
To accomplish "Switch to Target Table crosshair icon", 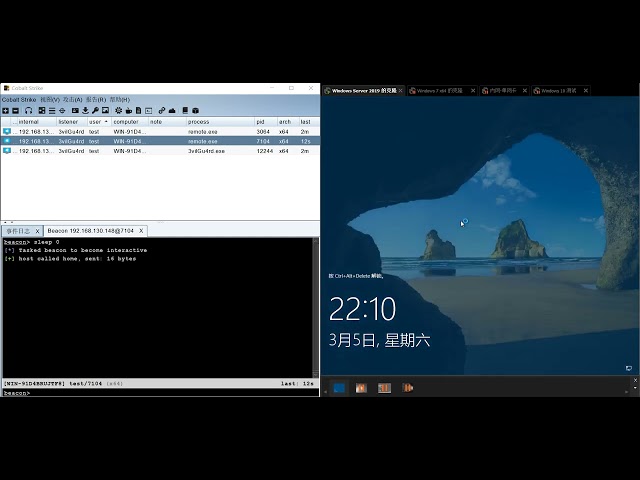I will click(x=62, y=111).
